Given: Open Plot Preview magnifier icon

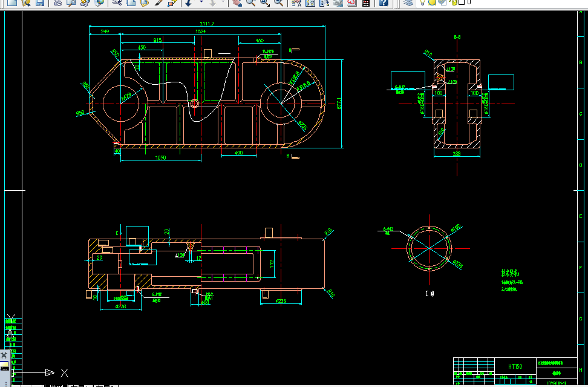Looking at the screenshot, I should [x=71, y=2].
